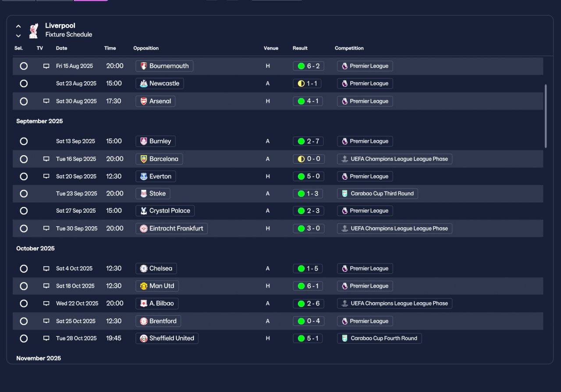
Task: Select the radio button for Brentford fixture
Action: pyautogui.click(x=24, y=321)
